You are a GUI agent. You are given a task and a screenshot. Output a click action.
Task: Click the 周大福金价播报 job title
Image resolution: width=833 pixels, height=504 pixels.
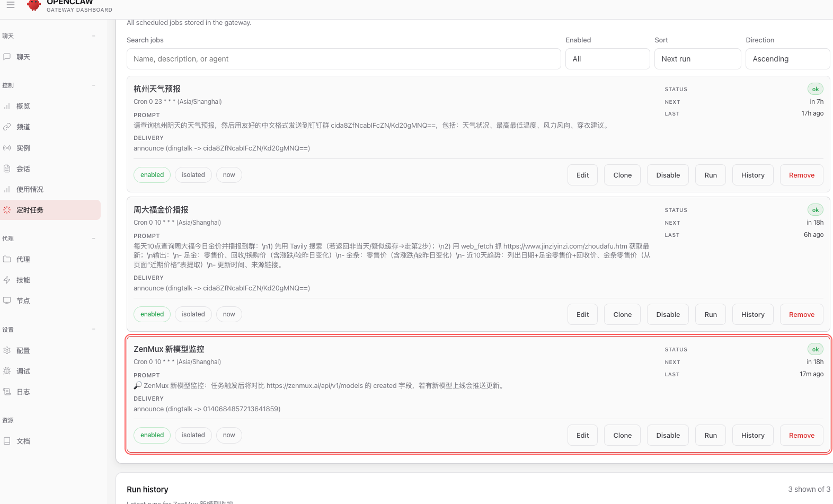[161, 210]
